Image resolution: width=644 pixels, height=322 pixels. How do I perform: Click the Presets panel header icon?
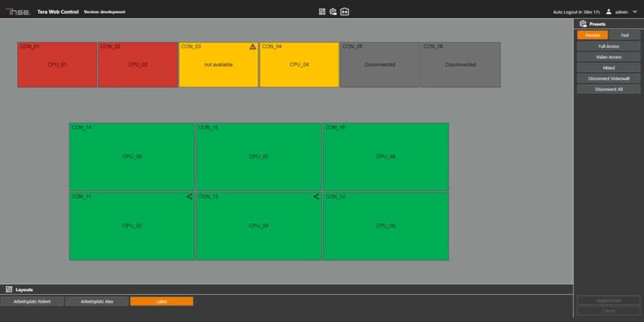pos(582,24)
